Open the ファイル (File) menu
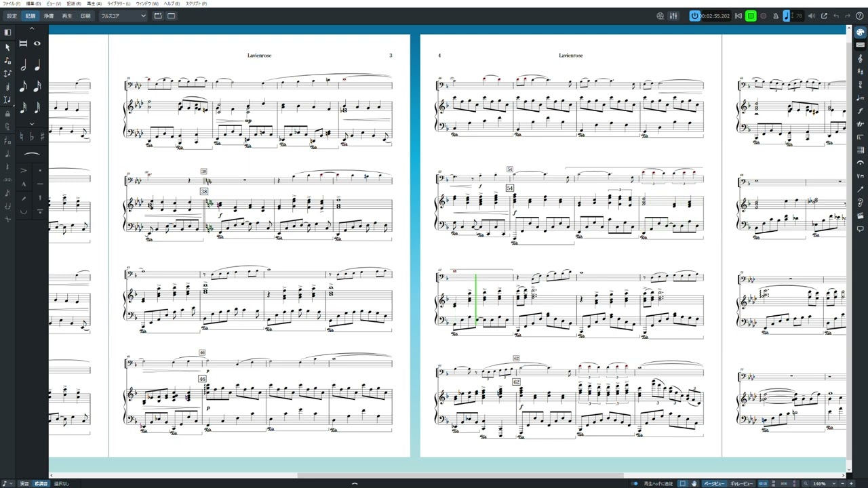Image resolution: width=868 pixels, height=488 pixels. pyautogui.click(x=12, y=3)
